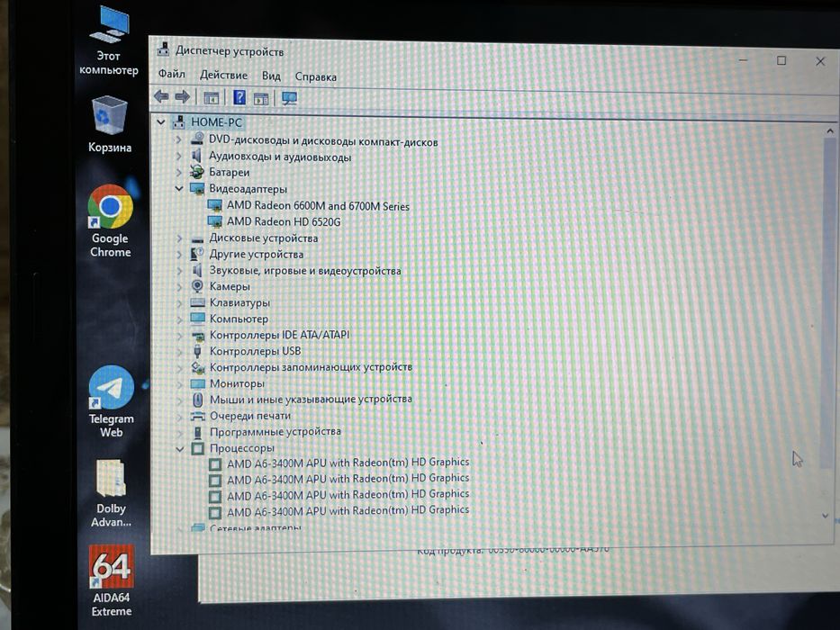
Task: Click the Контроллеры IDE ATA/ATAPI icon
Action: 198,336
